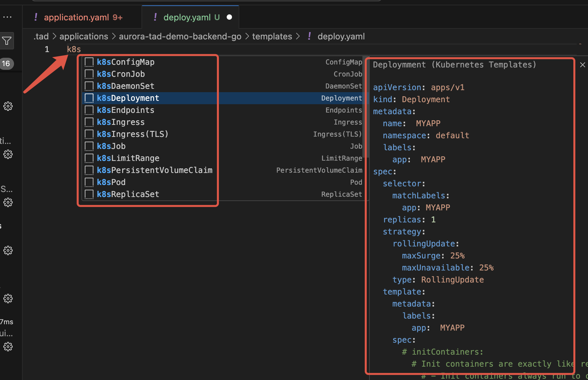Click the applications breadcrumb segment
Viewport: 588px width, 380px height.
[84, 36]
